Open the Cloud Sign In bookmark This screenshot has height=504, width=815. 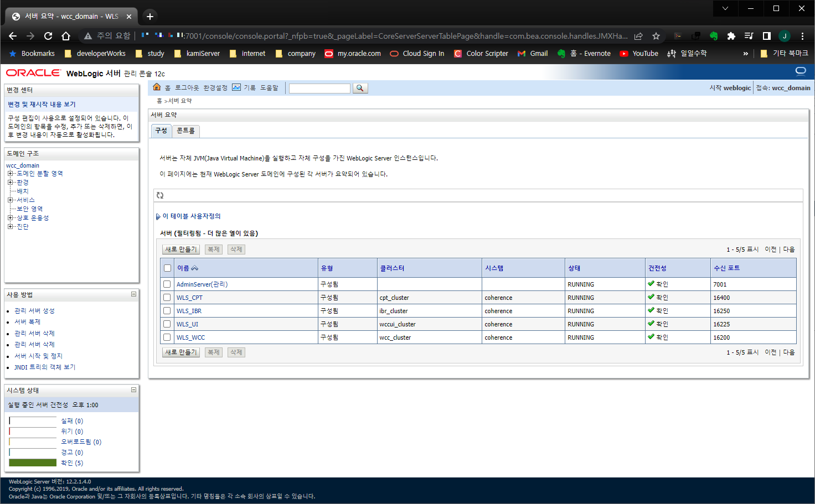tap(417, 54)
